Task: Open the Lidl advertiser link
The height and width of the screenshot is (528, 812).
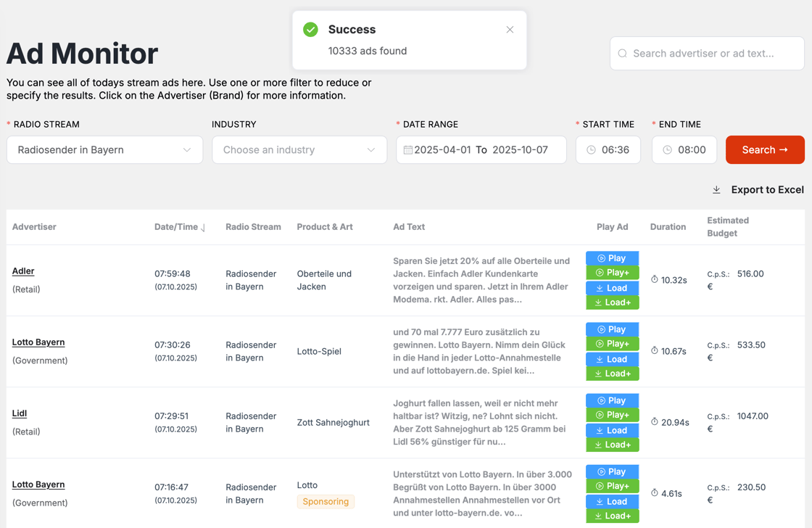Action: [20, 413]
